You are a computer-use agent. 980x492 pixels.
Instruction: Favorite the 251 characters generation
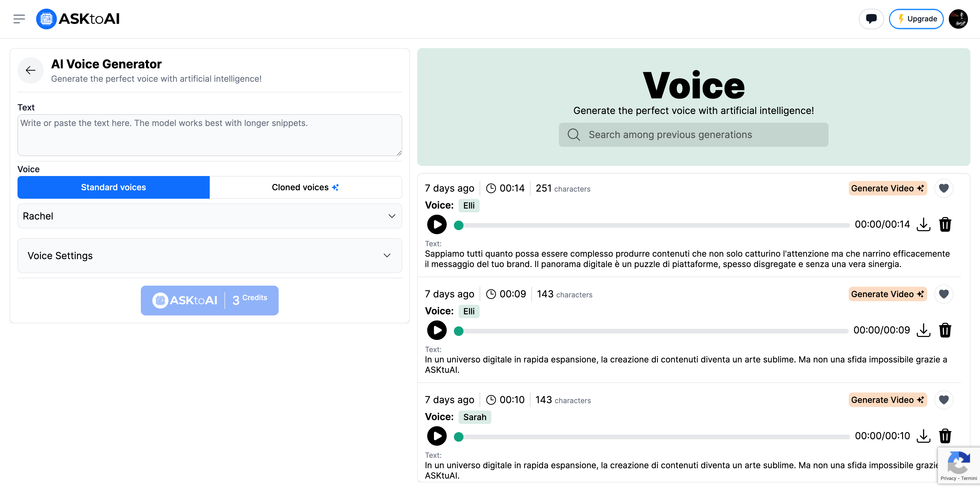pos(943,188)
